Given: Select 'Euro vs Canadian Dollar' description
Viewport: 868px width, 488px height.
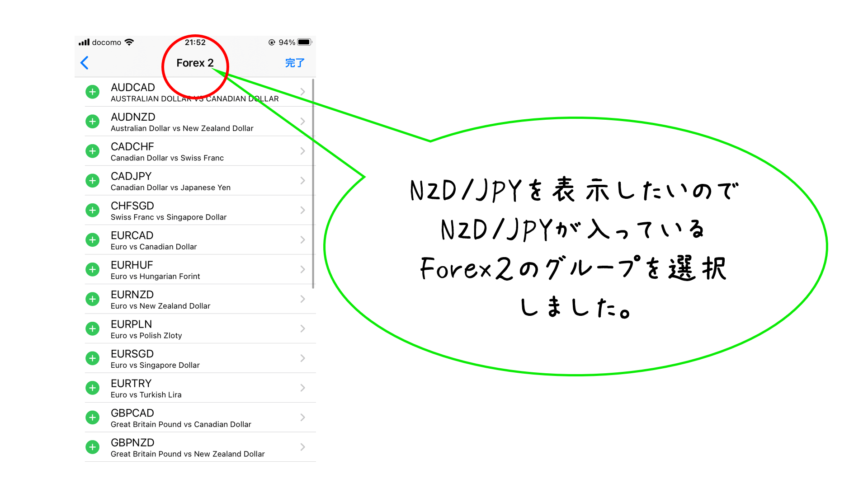Looking at the screenshot, I should 154,247.
